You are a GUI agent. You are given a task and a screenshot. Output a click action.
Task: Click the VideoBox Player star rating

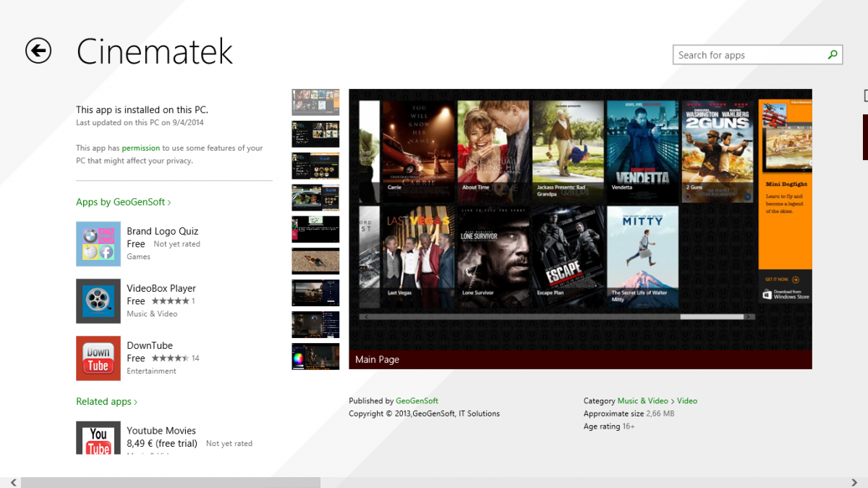pos(169,301)
